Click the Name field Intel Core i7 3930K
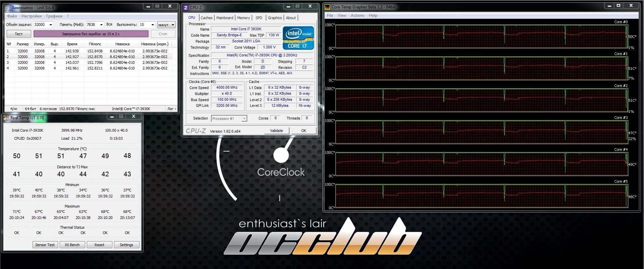This screenshot has width=644, height=269. pyautogui.click(x=246, y=29)
